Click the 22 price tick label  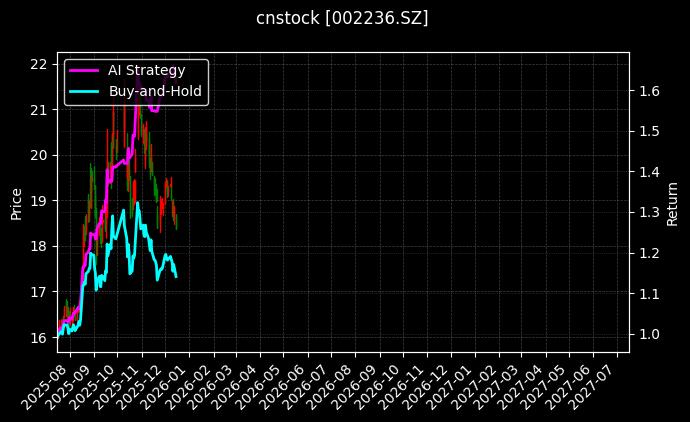[x=38, y=64]
